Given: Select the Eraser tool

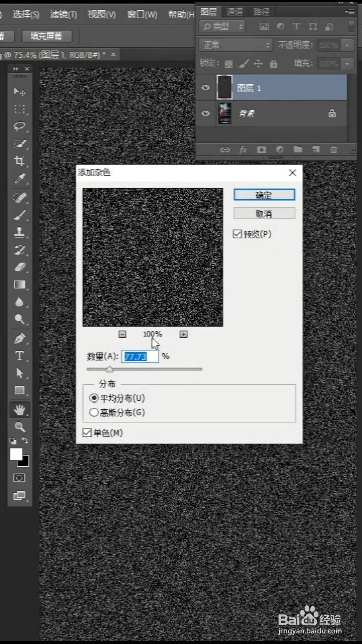Looking at the screenshot, I should pos(20,267).
